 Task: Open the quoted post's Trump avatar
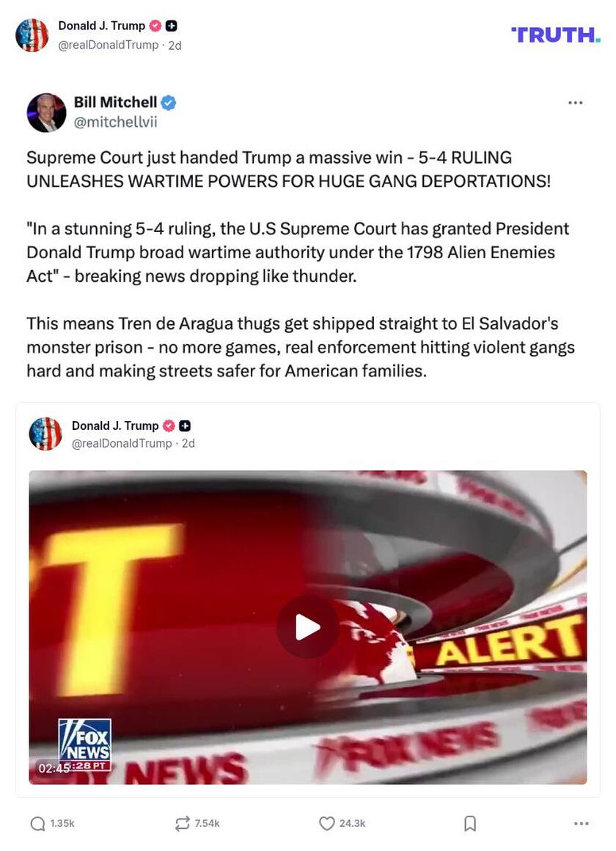(x=45, y=434)
